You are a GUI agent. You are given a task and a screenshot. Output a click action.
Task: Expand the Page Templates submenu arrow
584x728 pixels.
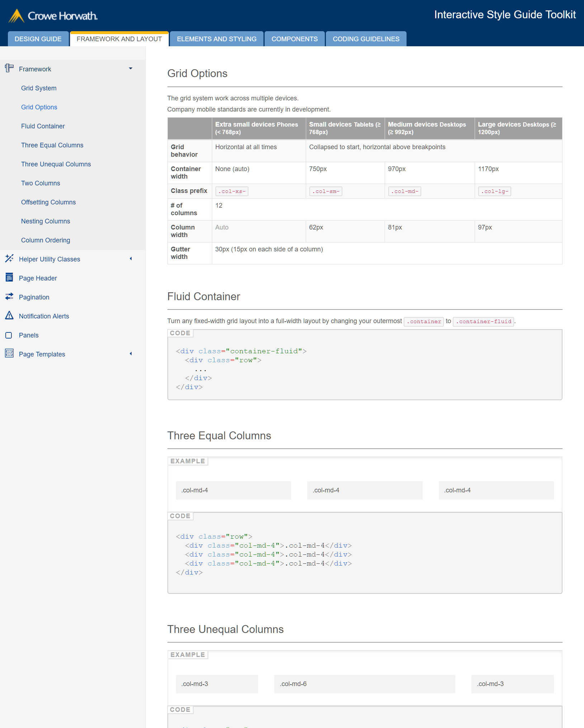[x=130, y=354]
